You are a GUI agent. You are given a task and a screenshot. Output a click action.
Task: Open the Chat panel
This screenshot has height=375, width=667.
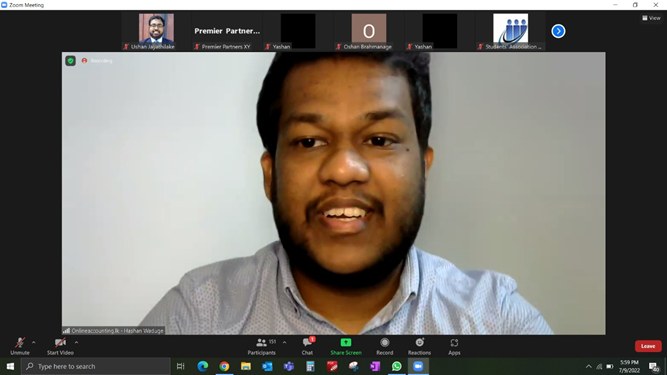point(307,346)
